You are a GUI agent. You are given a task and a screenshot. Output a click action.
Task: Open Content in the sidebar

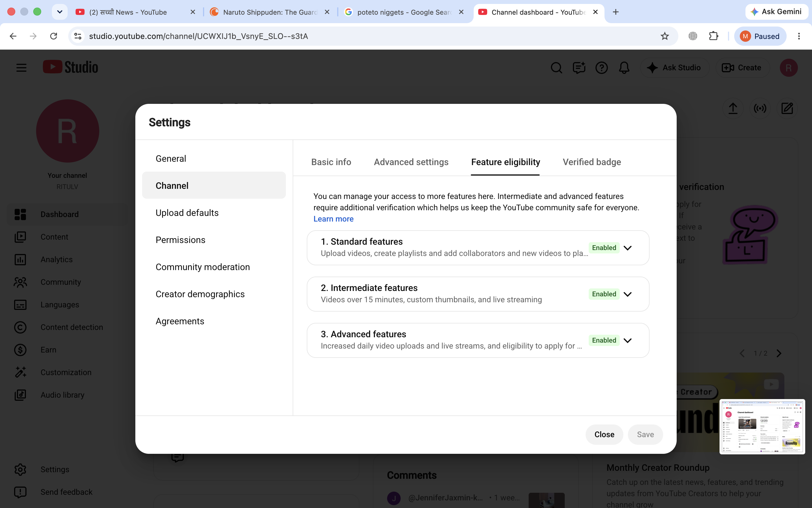(67, 237)
